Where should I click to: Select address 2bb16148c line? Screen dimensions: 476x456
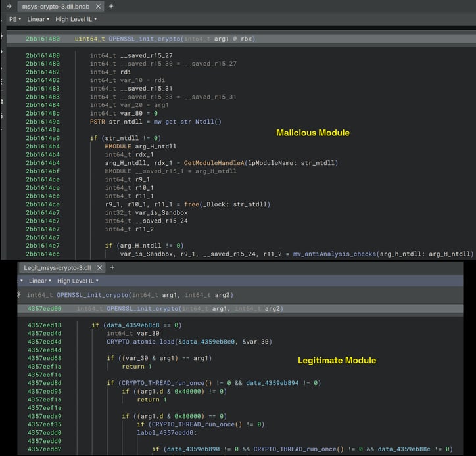[x=43, y=113]
